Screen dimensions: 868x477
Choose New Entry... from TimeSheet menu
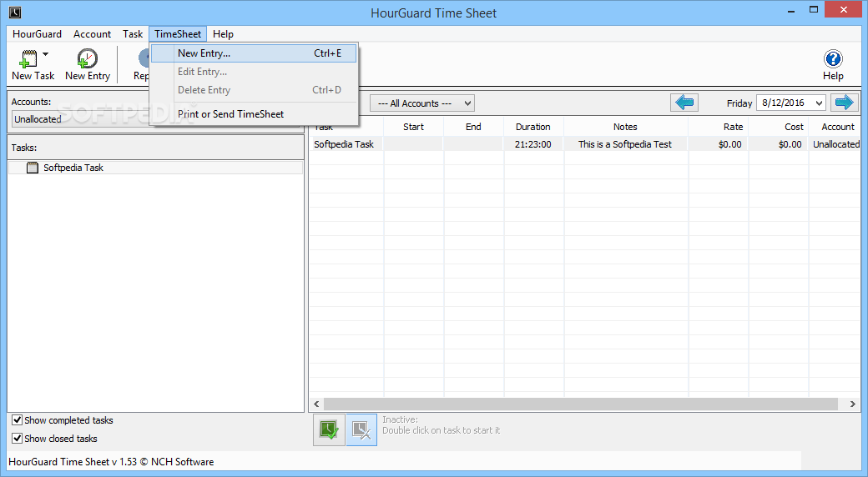(x=254, y=53)
